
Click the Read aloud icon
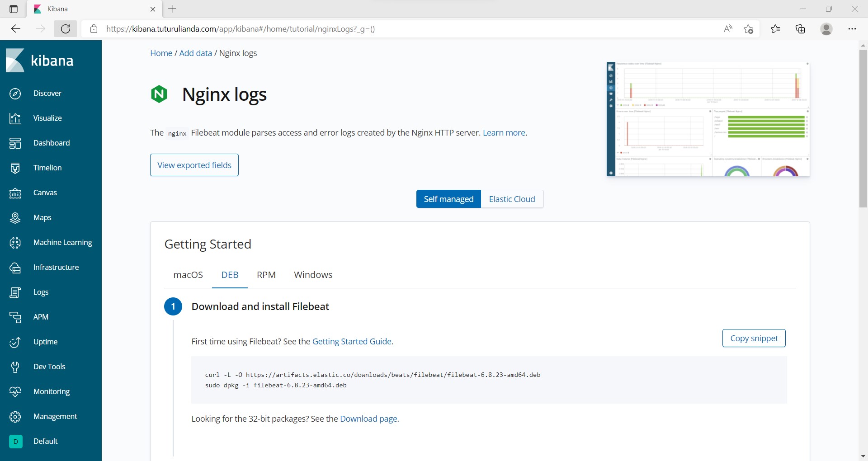pyautogui.click(x=728, y=29)
